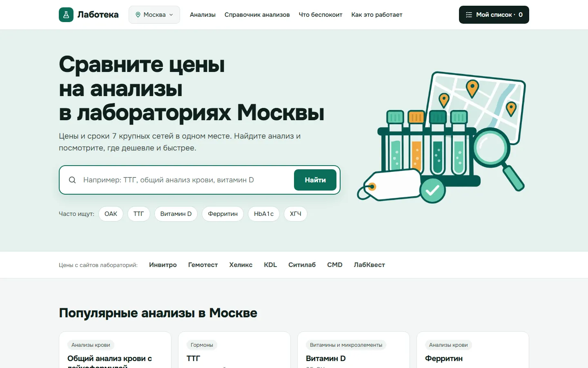
Task: Click the ЛабКвест laboratory name
Action: [370, 265]
